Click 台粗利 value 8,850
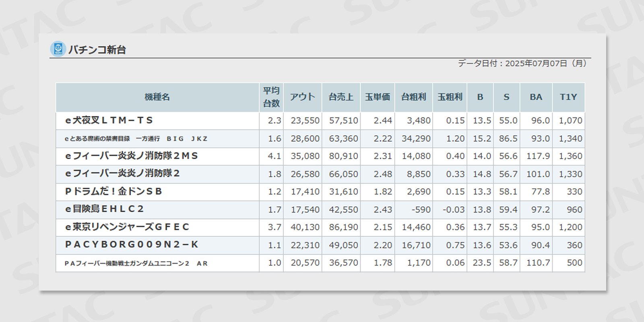This screenshot has width=644, height=322. point(419,174)
